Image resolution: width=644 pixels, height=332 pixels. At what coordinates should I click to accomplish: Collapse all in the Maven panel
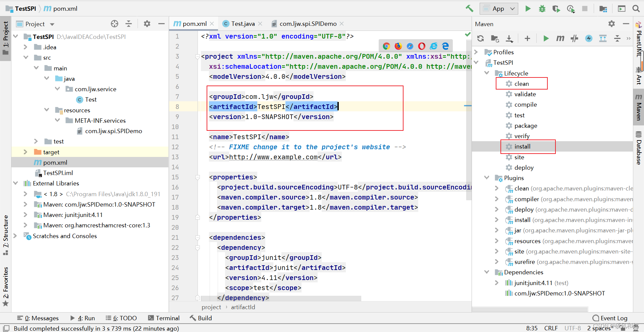click(617, 39)
